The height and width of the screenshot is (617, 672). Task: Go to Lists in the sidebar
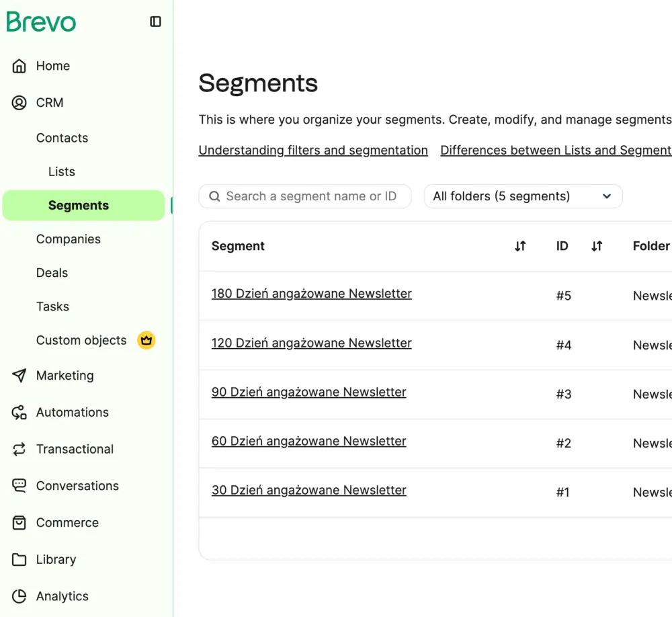pyautogui.click(x=62, y=172)
